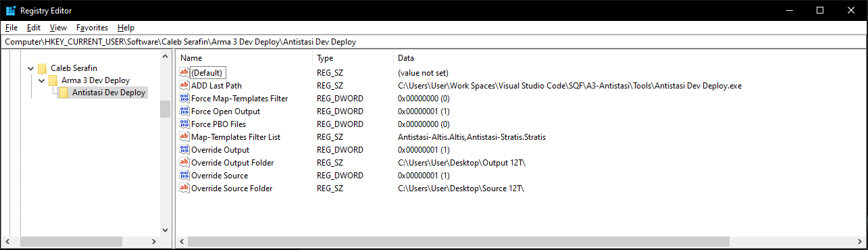This screenshot has height=250, width=868.
Task: Minimize the Registry Editor window
Action: [790, 10]
